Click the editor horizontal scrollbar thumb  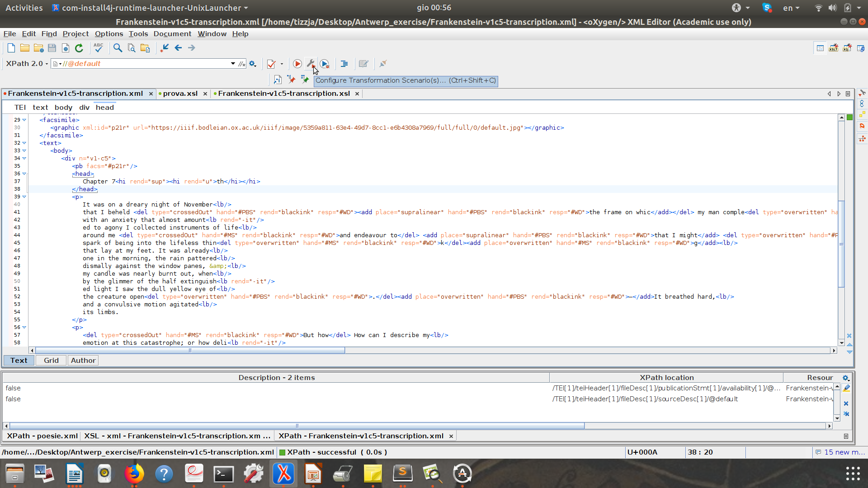[190, 350]
